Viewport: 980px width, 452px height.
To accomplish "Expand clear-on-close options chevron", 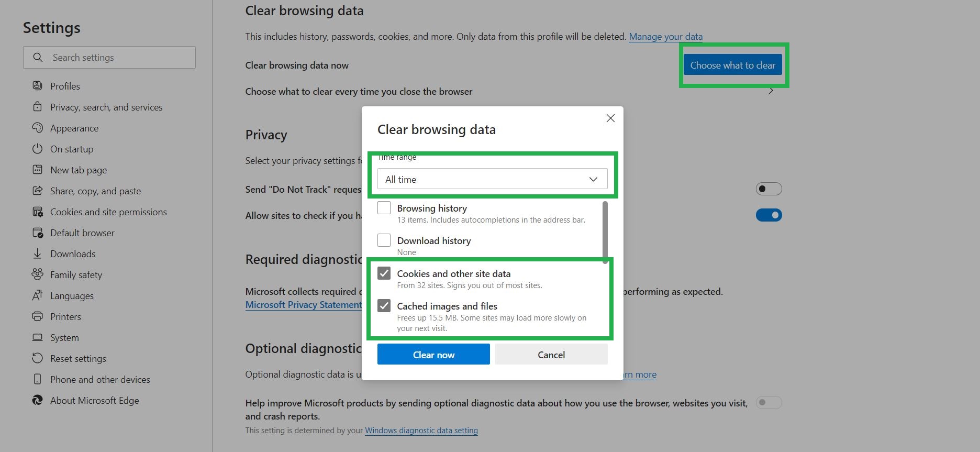I will (771, 91).
